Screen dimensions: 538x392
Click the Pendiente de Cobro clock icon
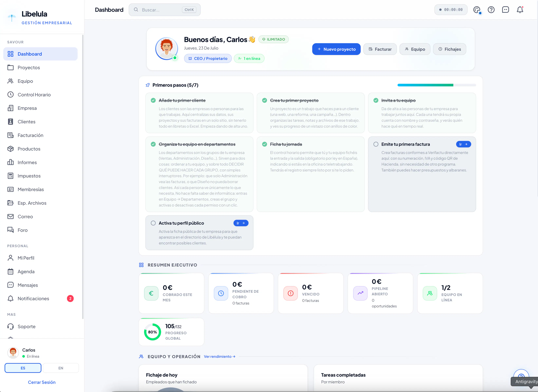(x=221, y=293)
